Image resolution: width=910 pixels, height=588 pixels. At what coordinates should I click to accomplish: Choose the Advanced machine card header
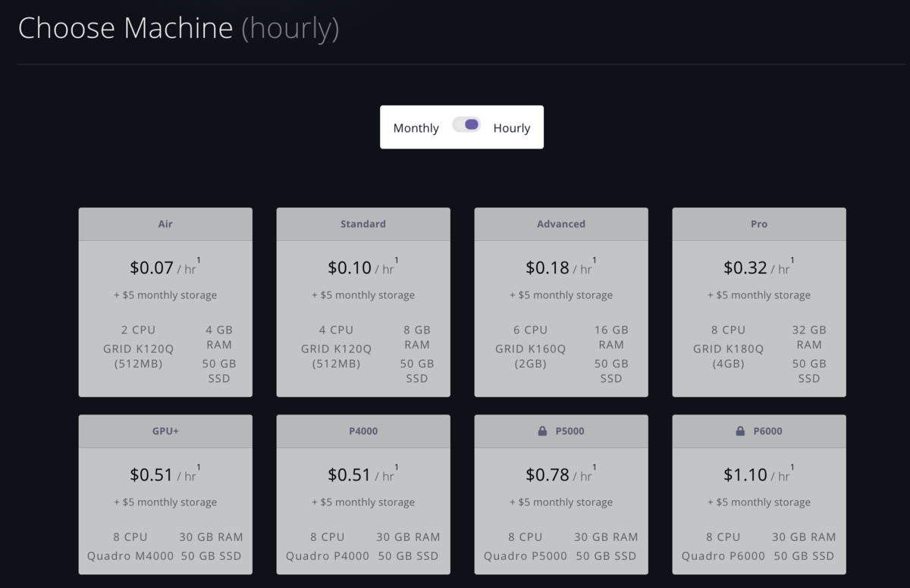561,224
